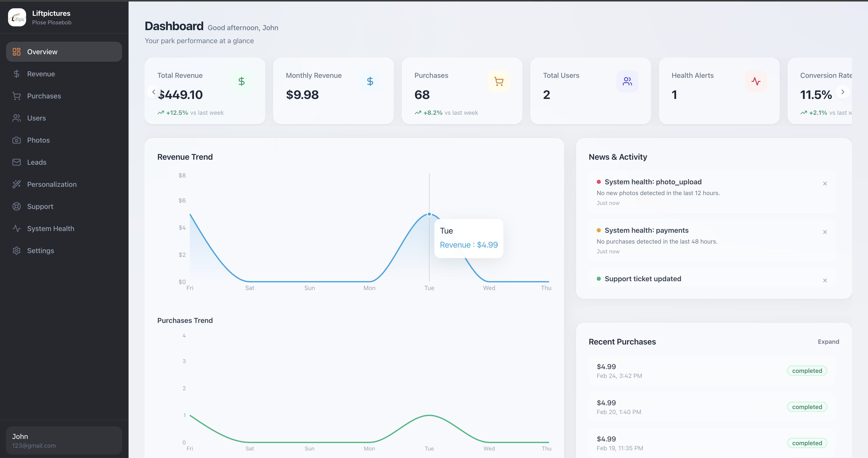Click the right chevron past Conversion Rate
The width and height of the screenshot is (868, 458).
pos(843,92)
